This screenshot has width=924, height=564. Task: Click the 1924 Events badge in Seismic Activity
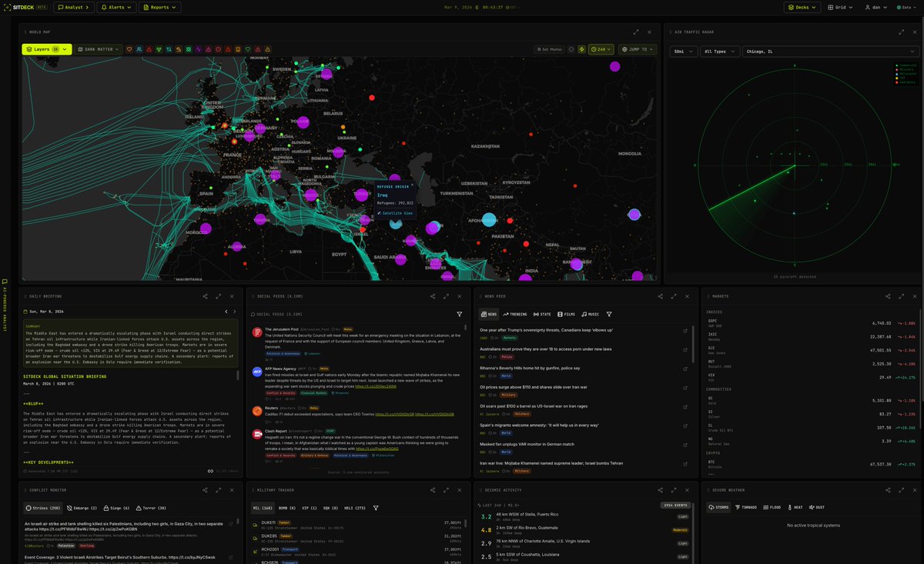pyautogui.click(x=674, y=506)
